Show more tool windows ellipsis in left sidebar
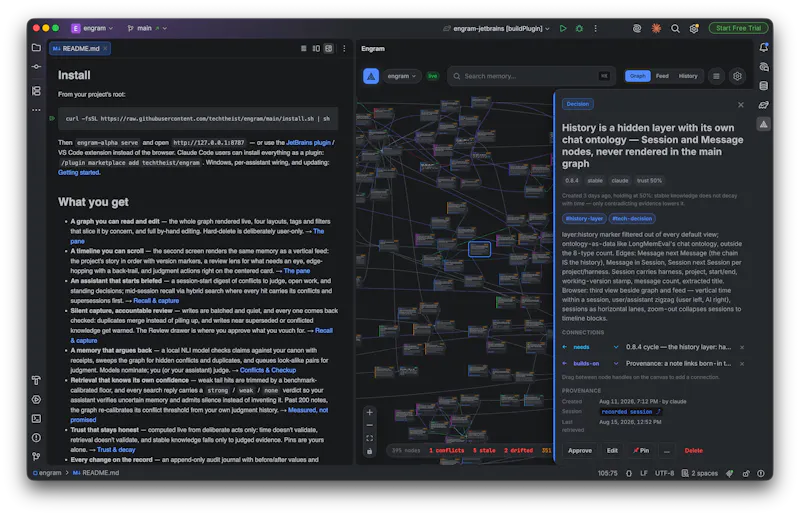800x516 pixels. tap(36, 110)
